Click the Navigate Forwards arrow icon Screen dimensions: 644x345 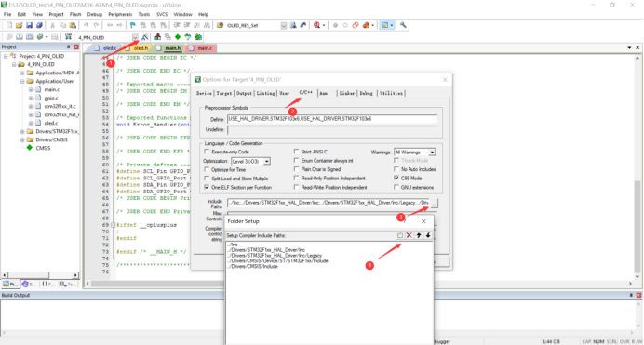click(x=119, y=25)
